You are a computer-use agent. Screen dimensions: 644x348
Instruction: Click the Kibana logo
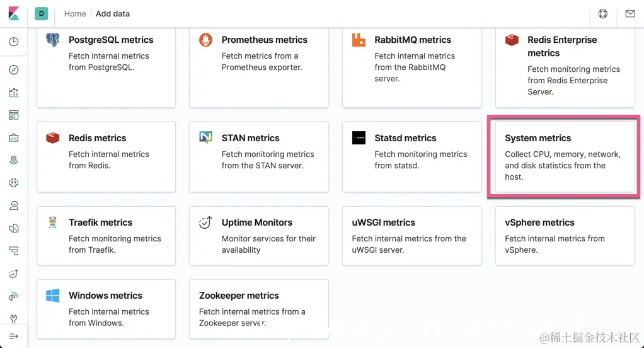point(14,14)
